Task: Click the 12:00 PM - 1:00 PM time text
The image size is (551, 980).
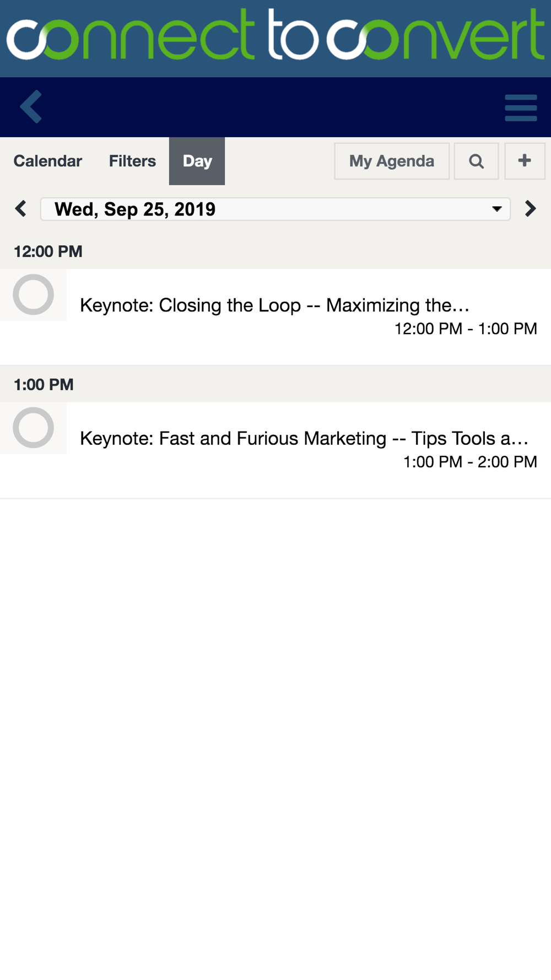Action: point(466,329)
